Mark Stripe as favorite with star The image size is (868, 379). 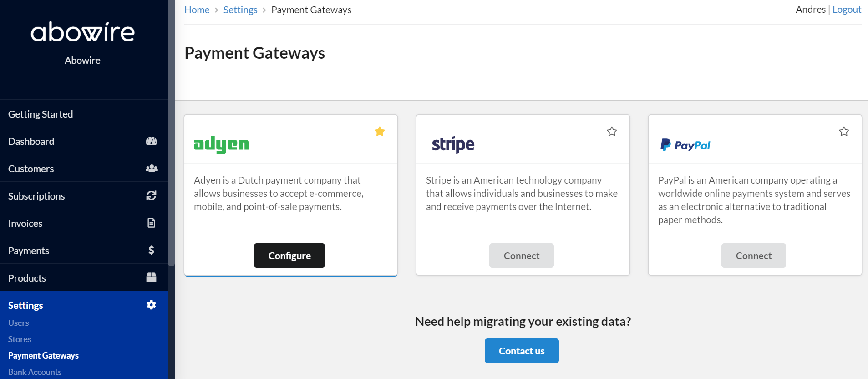pyautogui.click(x=612, y=132)
